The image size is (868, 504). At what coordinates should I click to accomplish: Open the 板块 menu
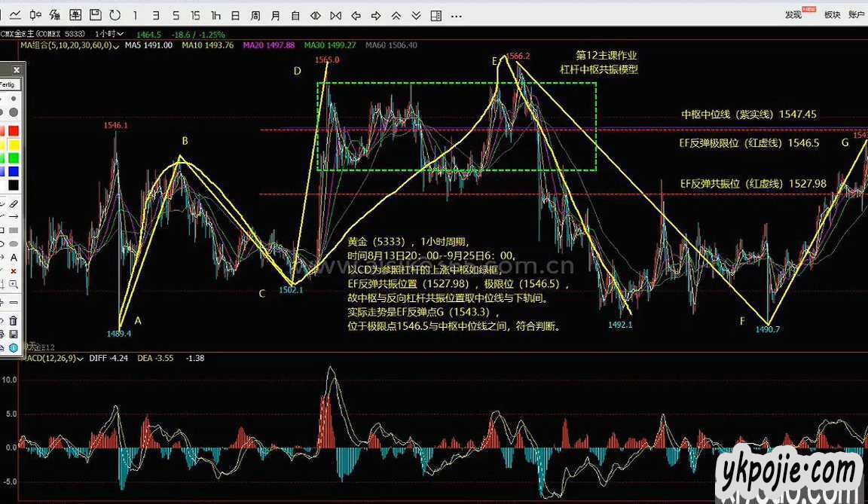tap(833, 15)
